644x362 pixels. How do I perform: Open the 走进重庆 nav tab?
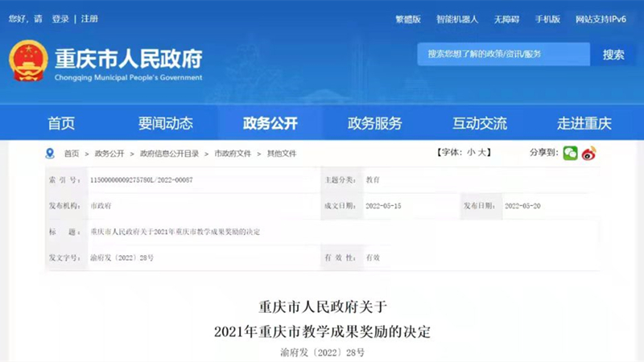tap(584, 123)
